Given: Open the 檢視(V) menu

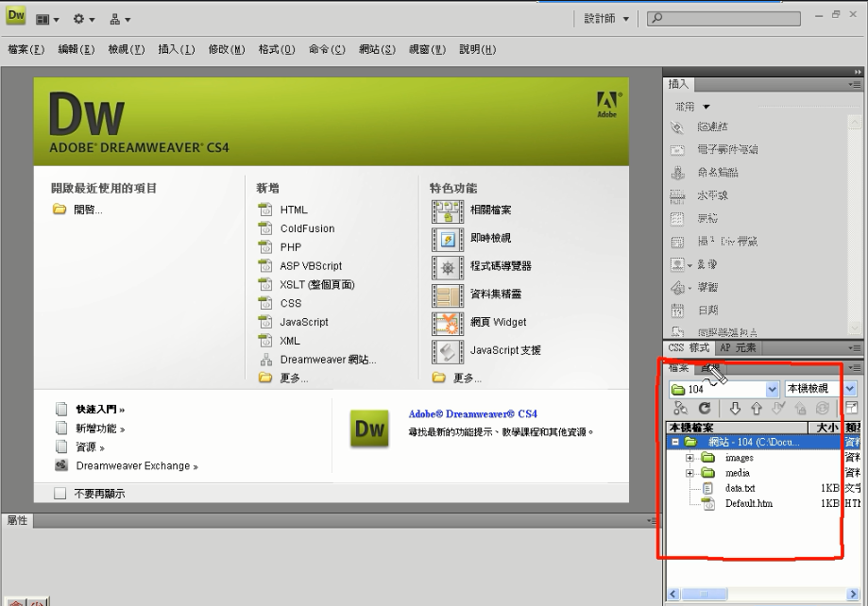Looking at the screenshot, I should coord(127,49).
